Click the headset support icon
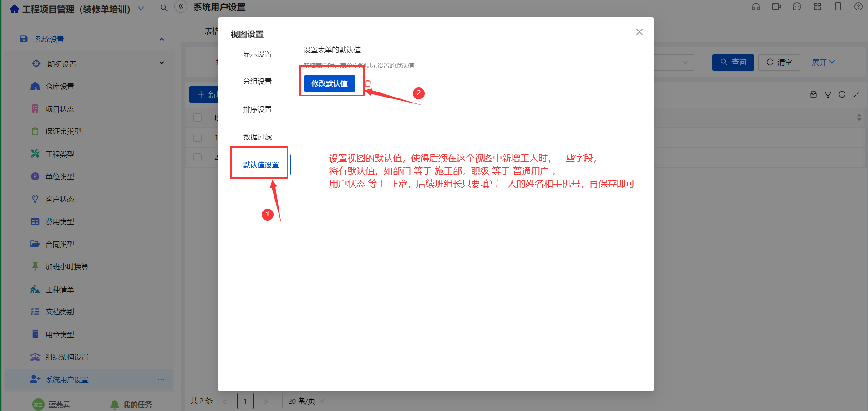Screen dimensions: 868x411 pyautogui.click(x=756, y=7)
